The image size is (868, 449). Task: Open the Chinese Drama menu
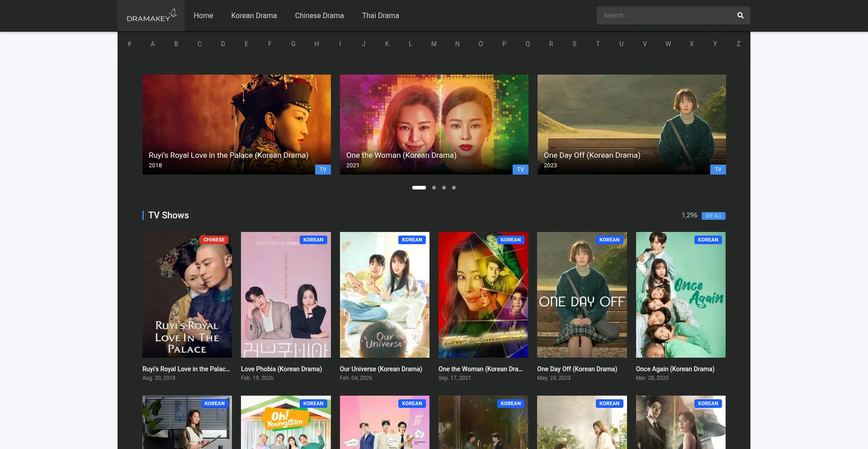[x=320, y=15]
